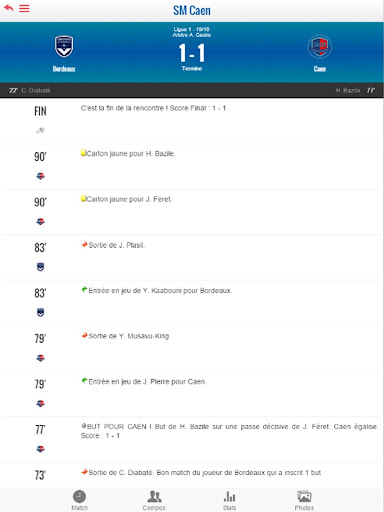Tap the Caen club crest in header

coord(319,47)
